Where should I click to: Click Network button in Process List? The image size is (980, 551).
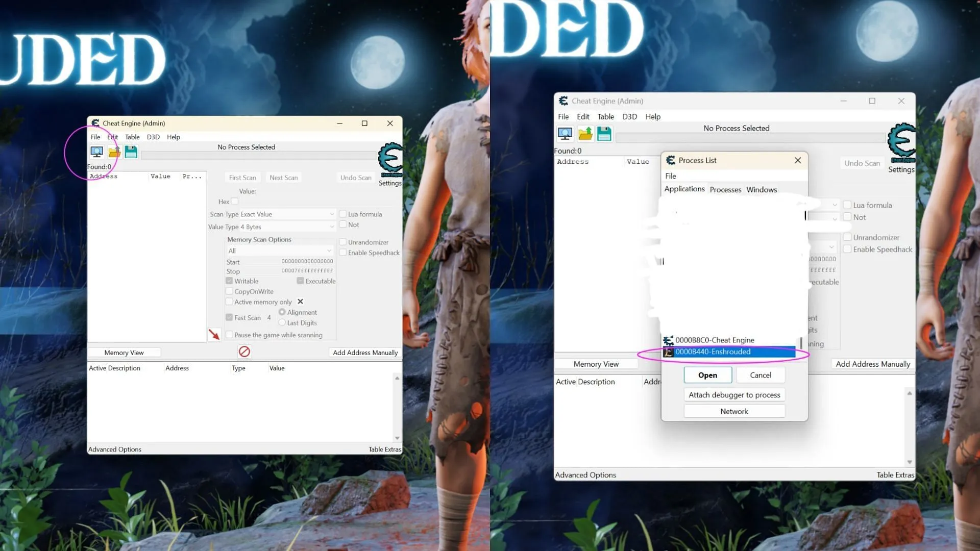coord(734,411)
